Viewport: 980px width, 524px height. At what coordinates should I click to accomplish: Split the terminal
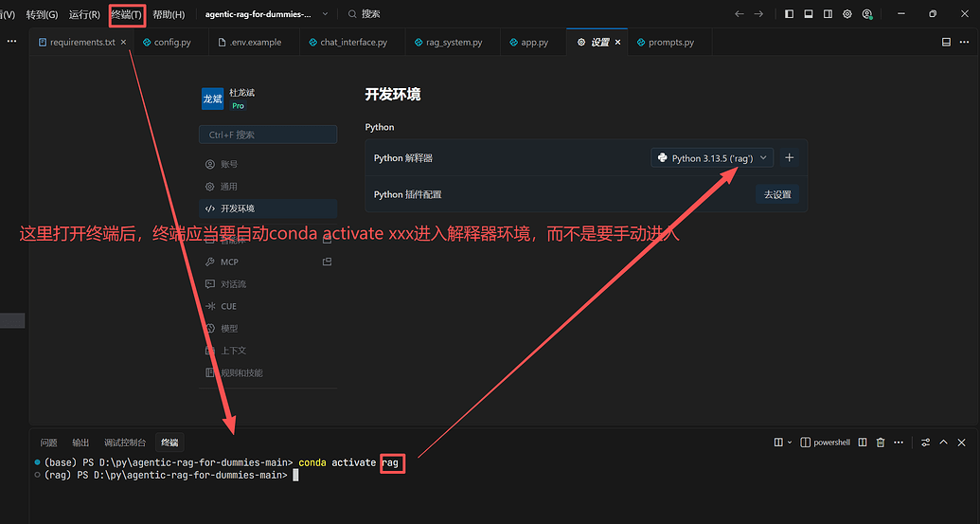pyautogui.click(x=863, y=443)
